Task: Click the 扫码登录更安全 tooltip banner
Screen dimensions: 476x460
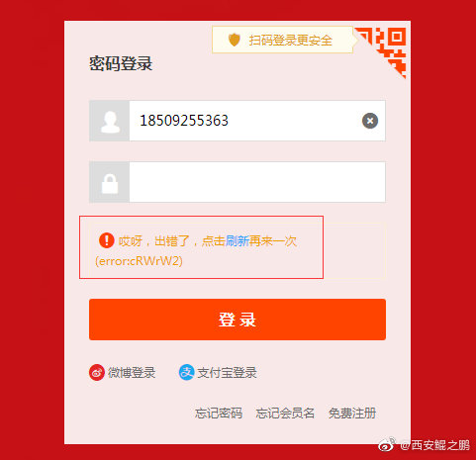Action: [283, 40]
